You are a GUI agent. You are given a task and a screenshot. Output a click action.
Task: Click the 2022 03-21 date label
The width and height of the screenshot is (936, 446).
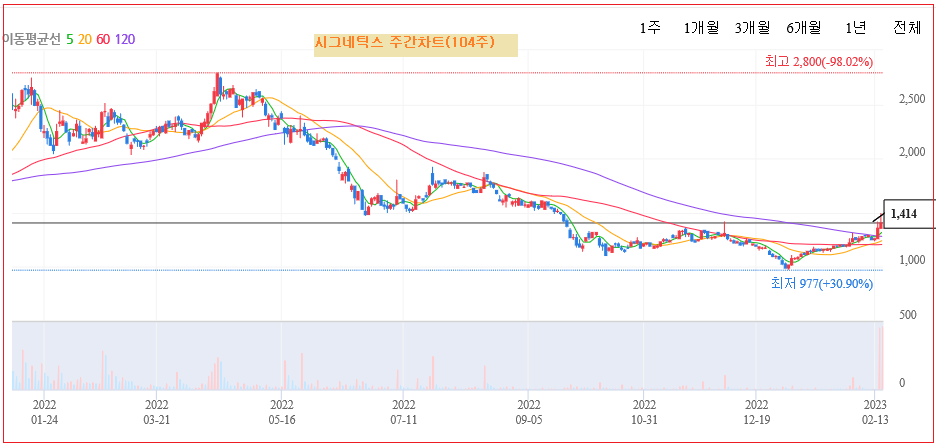coord(156,413)
